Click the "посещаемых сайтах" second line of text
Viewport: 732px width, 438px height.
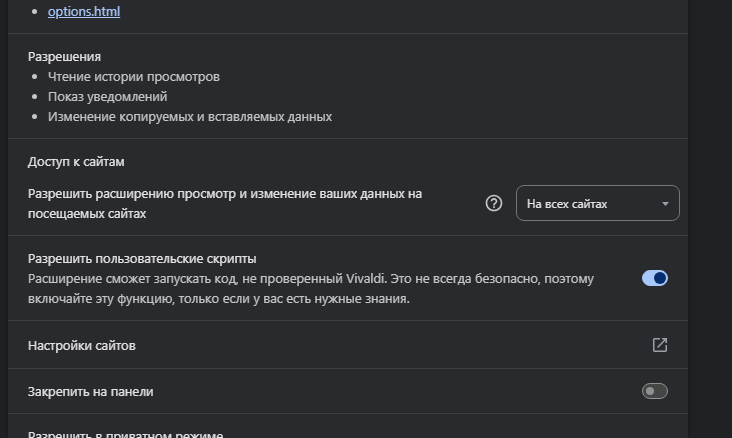tap(87, 214)
